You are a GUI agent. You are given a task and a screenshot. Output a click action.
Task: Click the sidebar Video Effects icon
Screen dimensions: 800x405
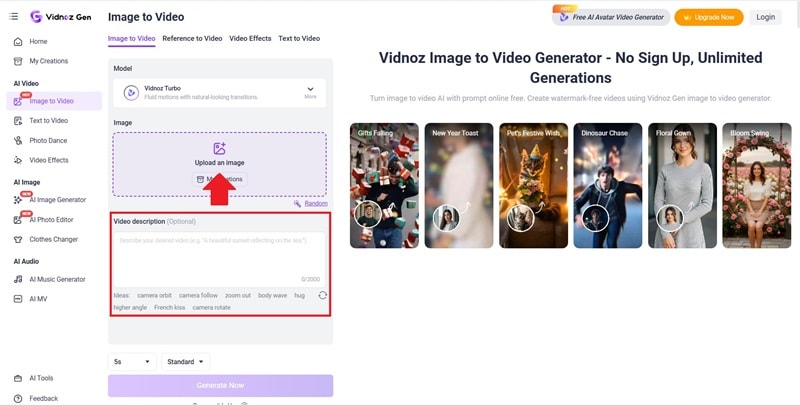[18, 160]
